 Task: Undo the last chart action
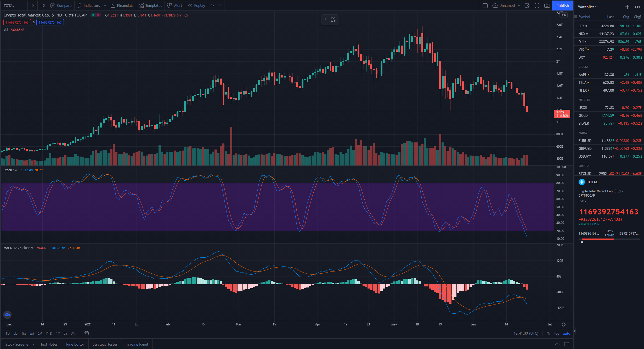pyautogui.click(x=212, y=5)
